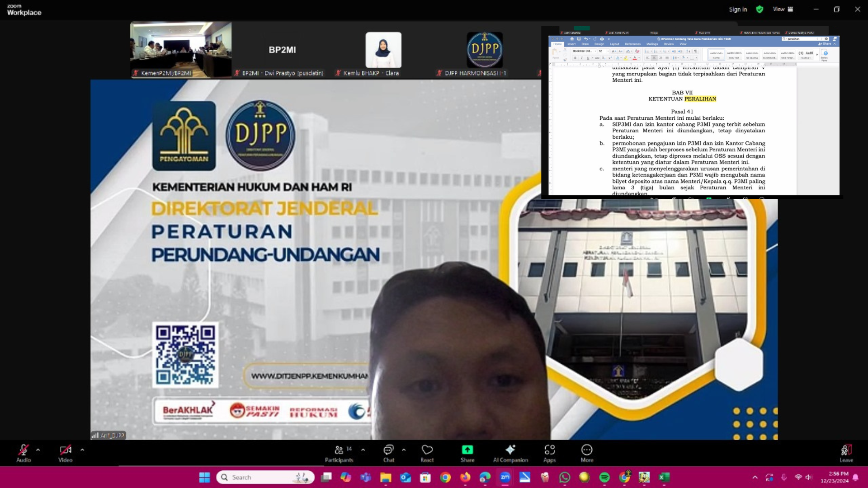The height and width of the screenshot is (488, 868).
Task: Open the More options menu
Action: click(587, 453)
